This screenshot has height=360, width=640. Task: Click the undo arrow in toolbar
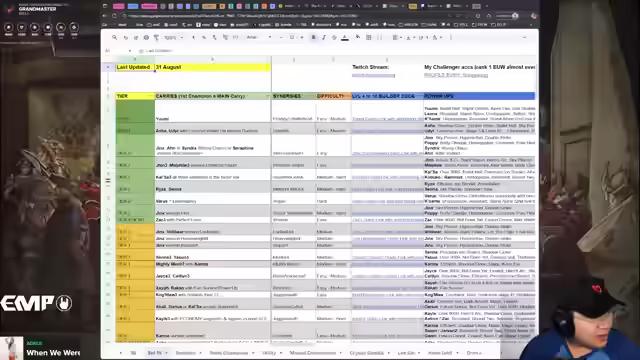click(126, 38)
